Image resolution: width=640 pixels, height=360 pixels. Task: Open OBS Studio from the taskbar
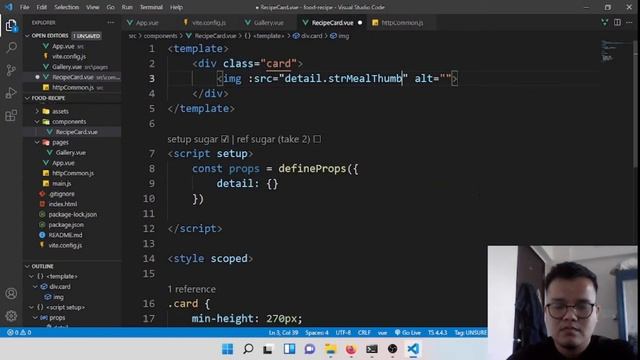tap(392, 349)
